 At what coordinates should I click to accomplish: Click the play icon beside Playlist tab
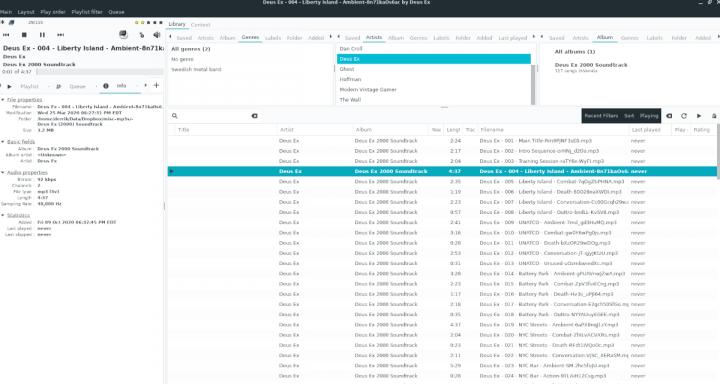[x=10, y=86]
